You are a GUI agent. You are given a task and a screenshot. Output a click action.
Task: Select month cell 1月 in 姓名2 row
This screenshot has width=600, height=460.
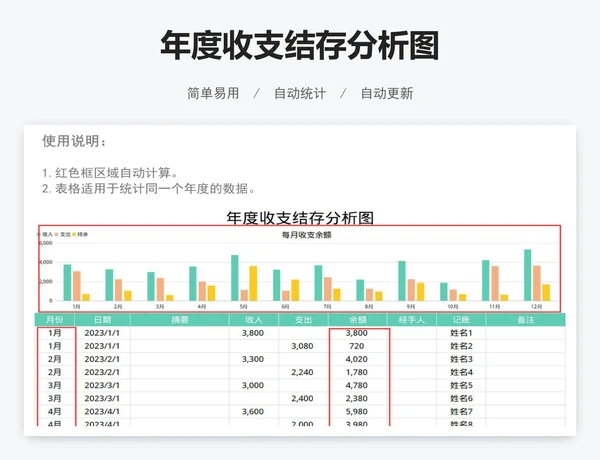55,346
